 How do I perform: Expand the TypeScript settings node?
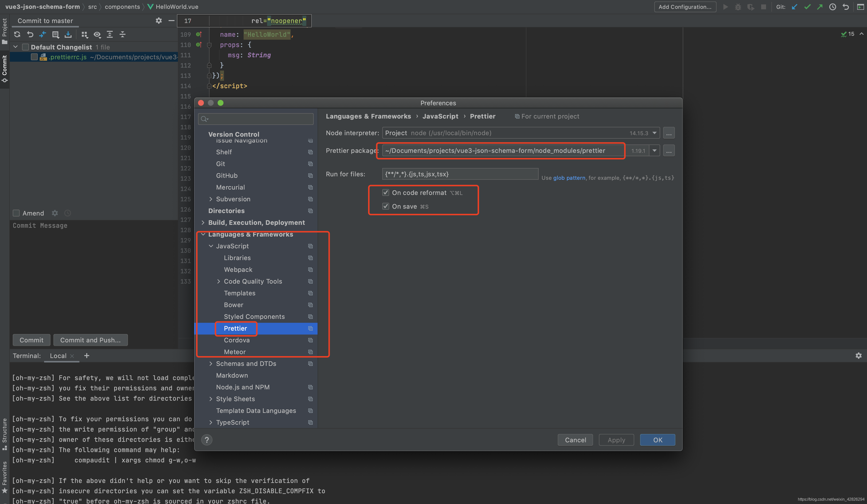[x=211, y=422]
